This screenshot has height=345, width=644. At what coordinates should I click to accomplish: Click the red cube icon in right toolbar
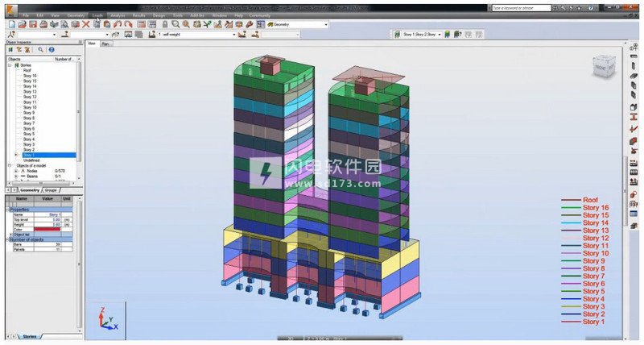click(634, 141)
